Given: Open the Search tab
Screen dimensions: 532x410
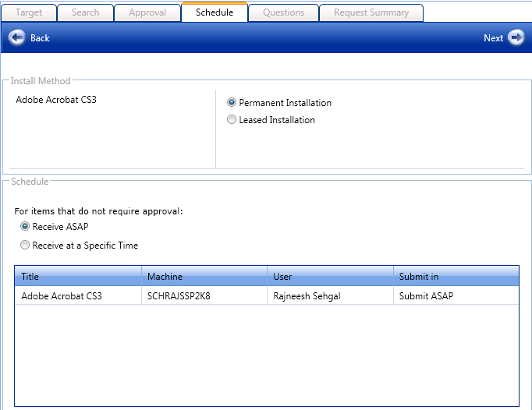Looking at the screenshot, I should click(86, 13).
